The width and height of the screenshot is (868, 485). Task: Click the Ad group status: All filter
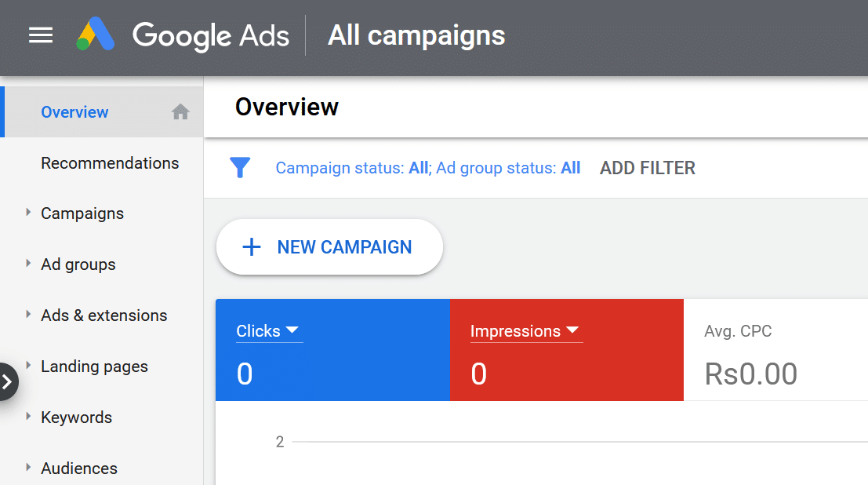[x=508, y=168]
